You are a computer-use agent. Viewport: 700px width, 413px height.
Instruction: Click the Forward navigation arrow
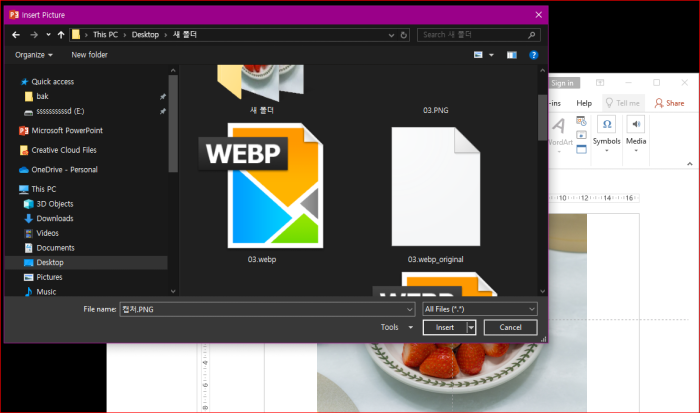point(34,34)
